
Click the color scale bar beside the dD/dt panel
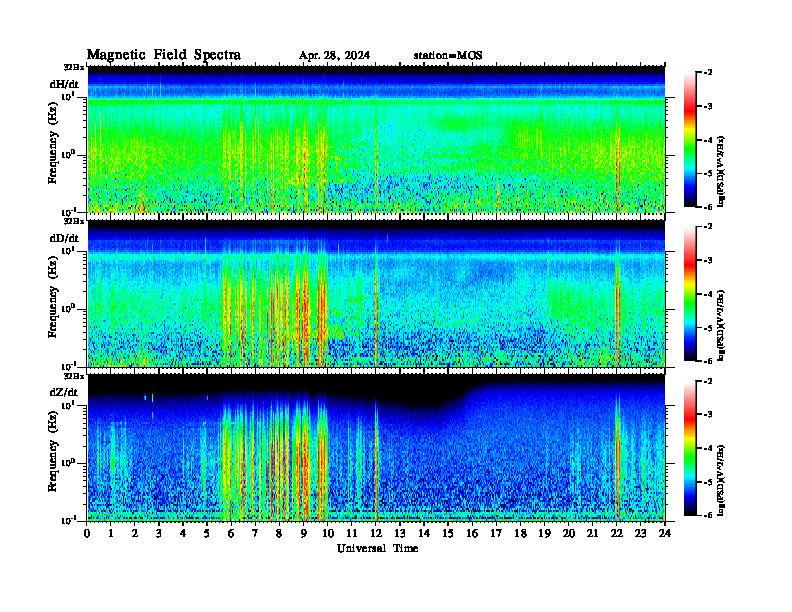click(x=689, y=294)
